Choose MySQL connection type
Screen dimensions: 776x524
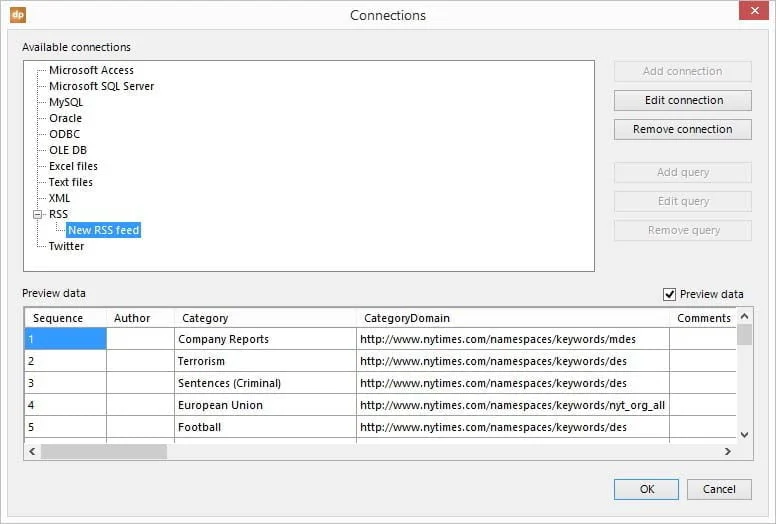pos(66,102)
